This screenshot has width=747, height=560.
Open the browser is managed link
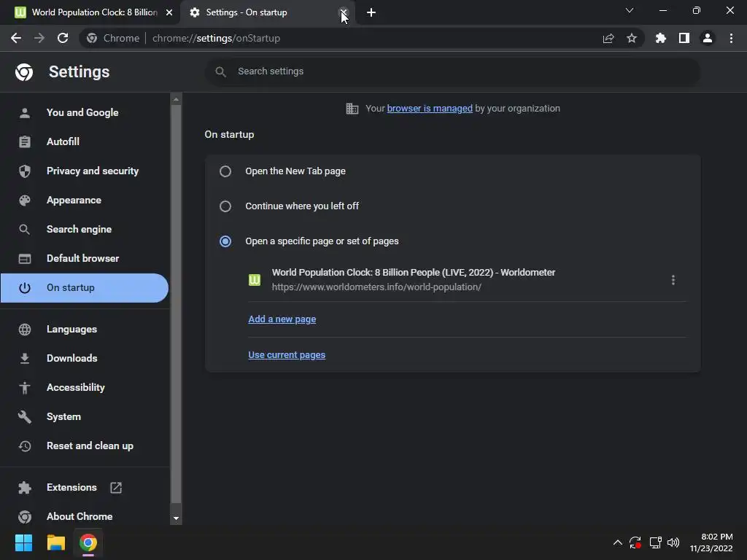[430, 109]
